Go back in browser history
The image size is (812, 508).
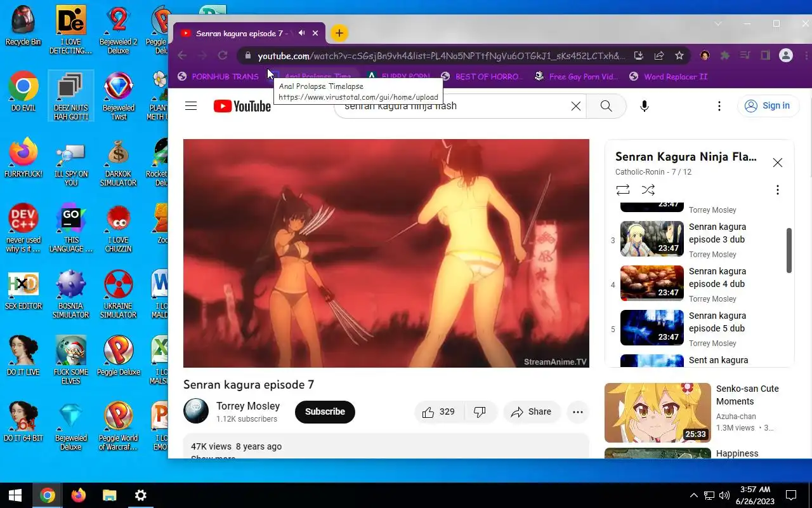coord(182,56)
